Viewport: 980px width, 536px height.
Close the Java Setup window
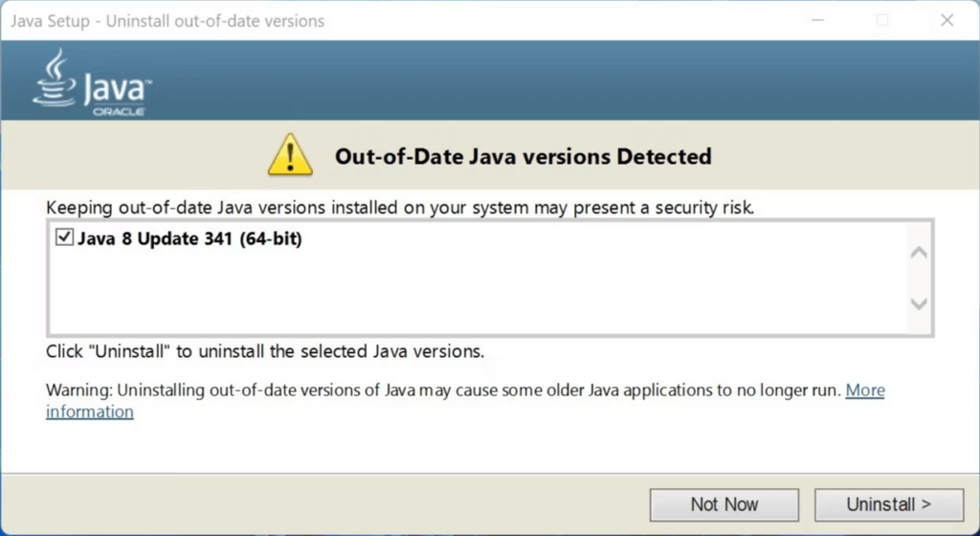[947, 20]
